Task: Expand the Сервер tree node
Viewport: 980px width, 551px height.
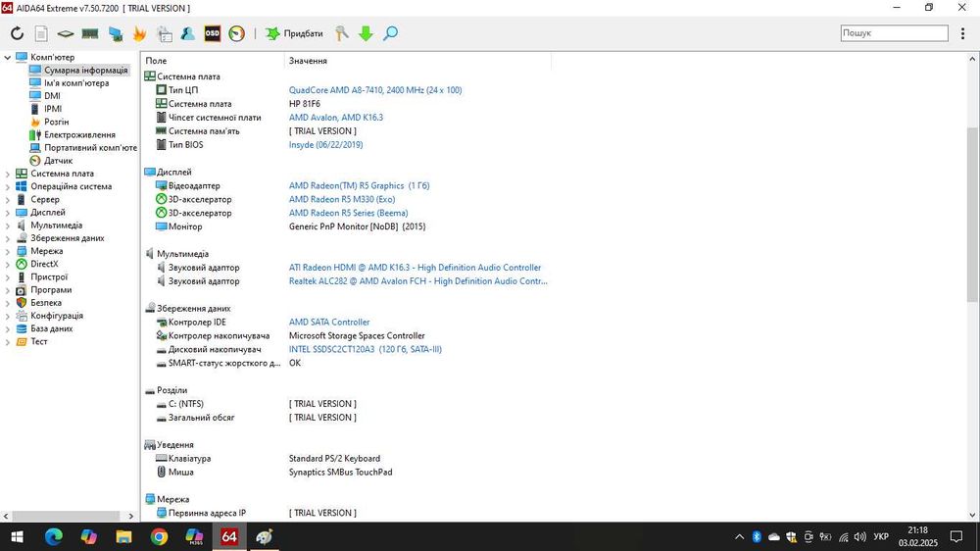Action: (8, 199)
